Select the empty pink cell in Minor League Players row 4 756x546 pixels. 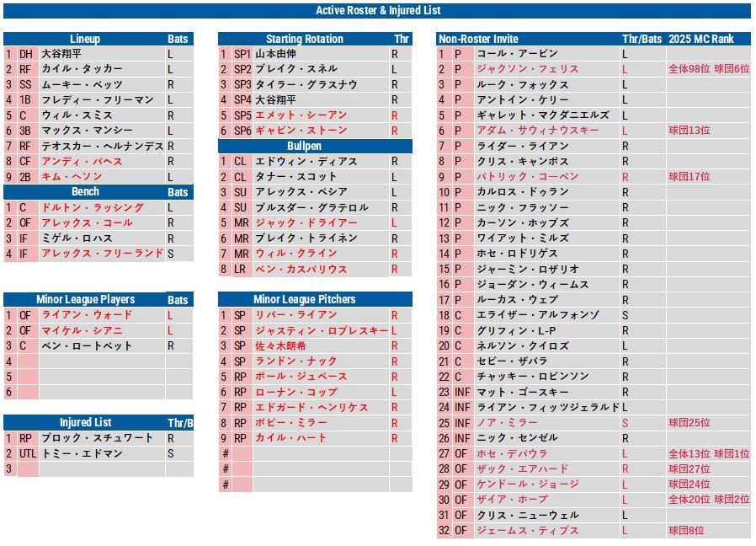(28, 361)
